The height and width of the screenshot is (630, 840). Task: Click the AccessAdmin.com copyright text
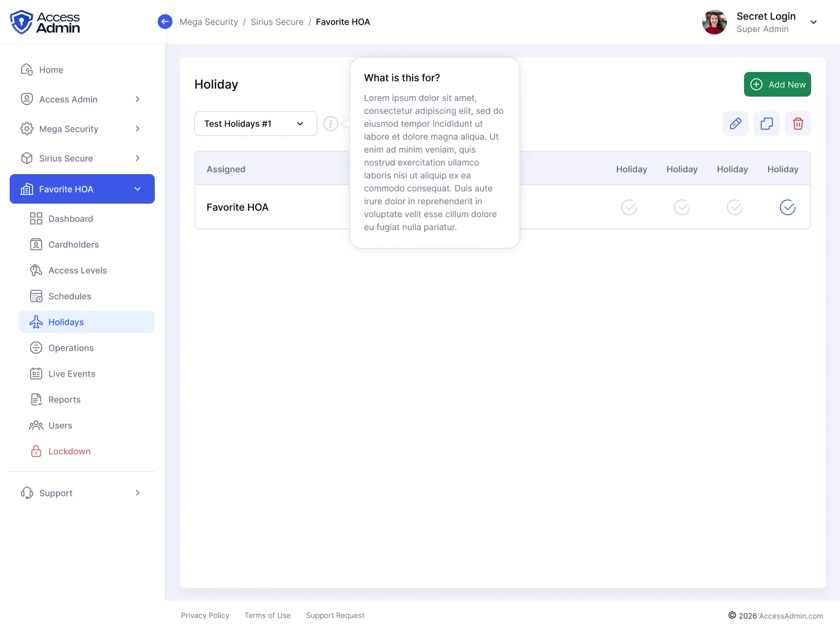point(791,616)
